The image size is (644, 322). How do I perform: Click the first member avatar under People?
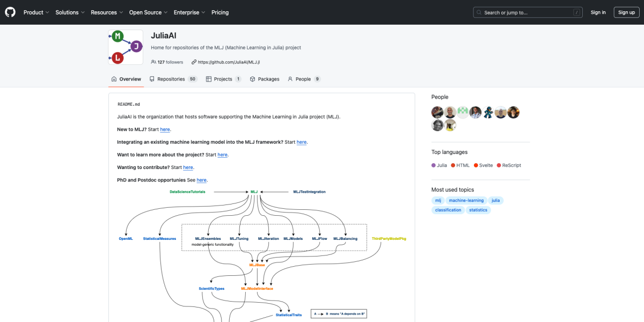[437, 112]
